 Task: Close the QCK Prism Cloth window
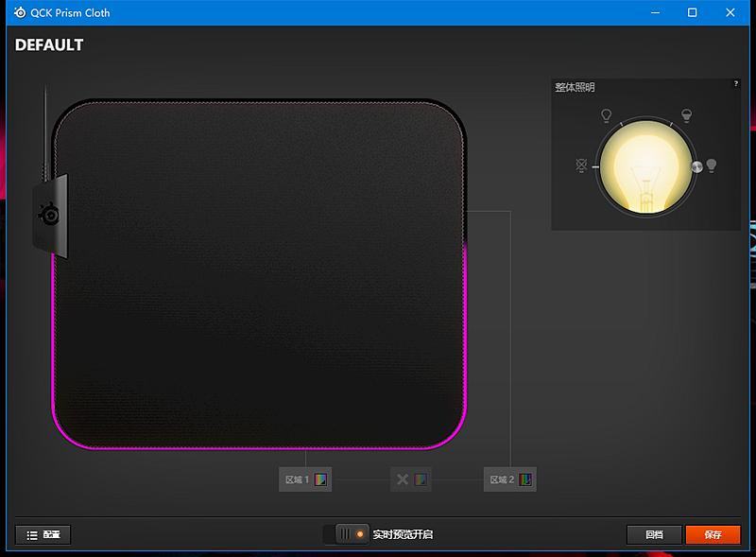click(x=730, y=12)
